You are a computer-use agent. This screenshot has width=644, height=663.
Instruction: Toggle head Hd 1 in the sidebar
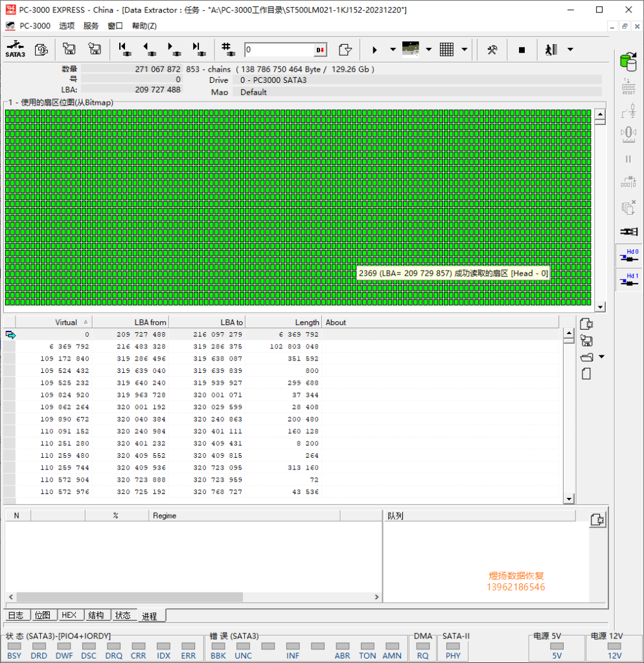[x=628, y=280]
